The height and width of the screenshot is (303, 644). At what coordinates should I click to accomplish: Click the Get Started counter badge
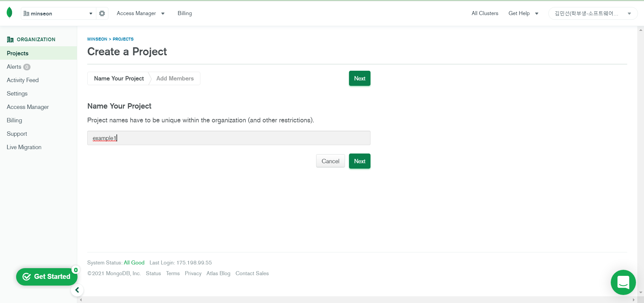click(x=76, y=270)
